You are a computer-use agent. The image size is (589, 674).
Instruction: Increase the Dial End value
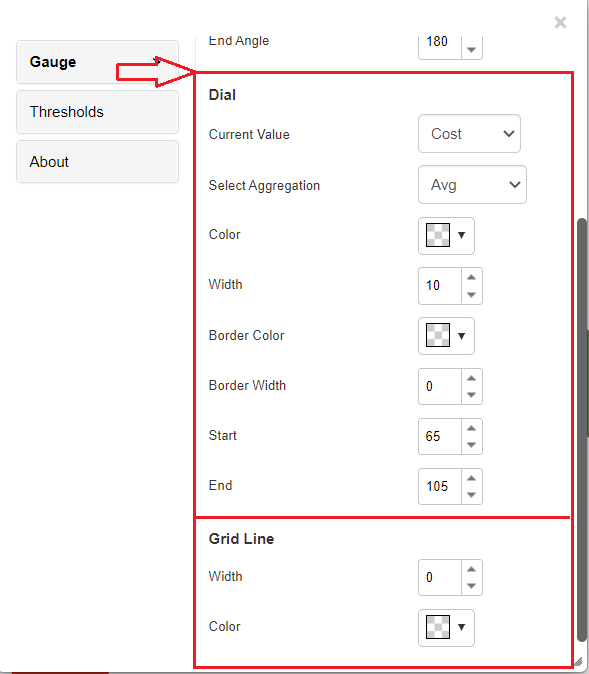472,478
